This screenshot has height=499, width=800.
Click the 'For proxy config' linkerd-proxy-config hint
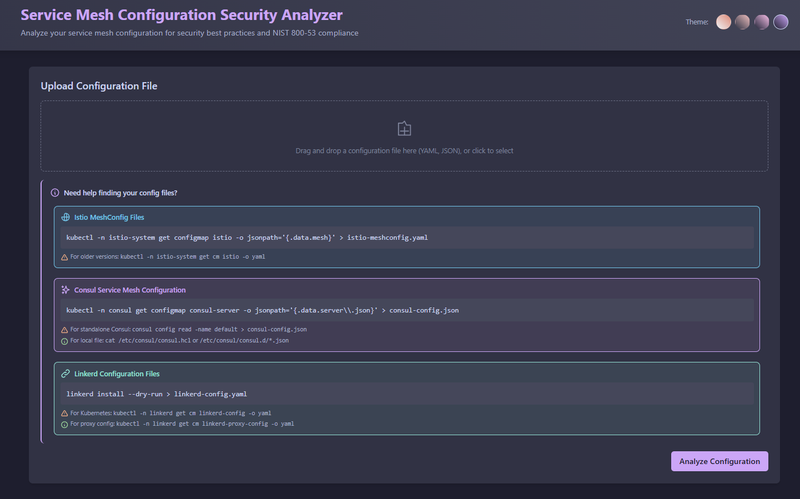(x=182, y=424)
